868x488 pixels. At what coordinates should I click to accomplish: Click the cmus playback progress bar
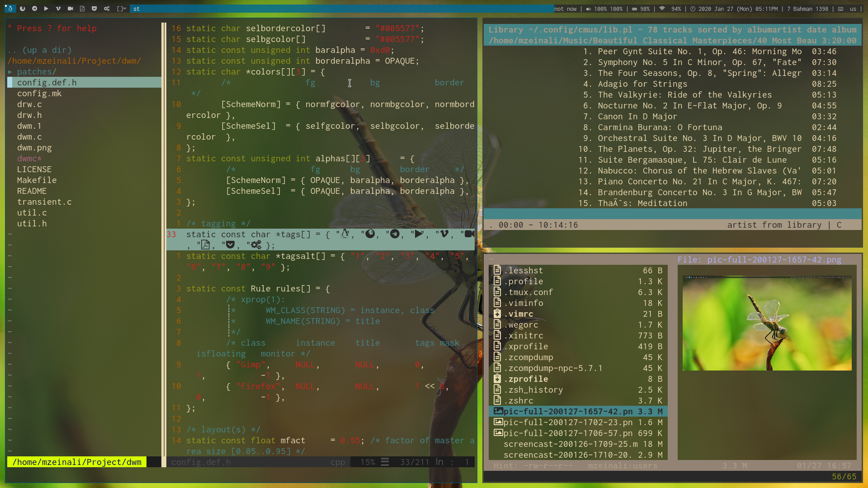click(x=672, y=214)
